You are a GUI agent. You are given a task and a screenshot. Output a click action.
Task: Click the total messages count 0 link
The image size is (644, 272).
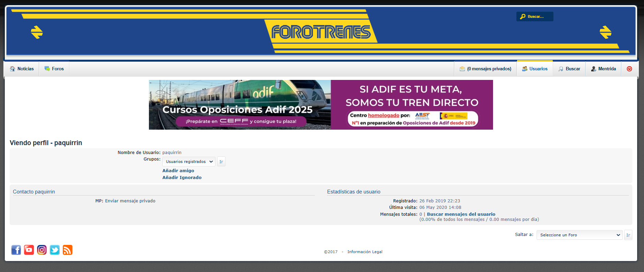421,214
